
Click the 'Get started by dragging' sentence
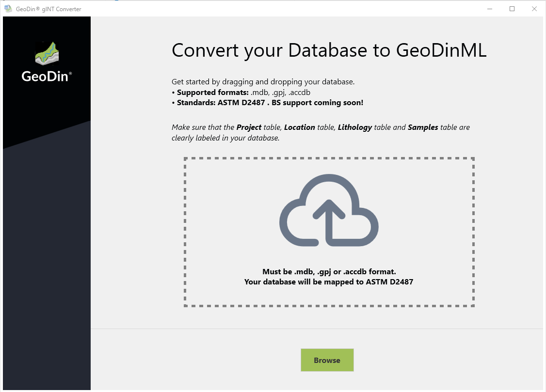click(x=263, y=82)
